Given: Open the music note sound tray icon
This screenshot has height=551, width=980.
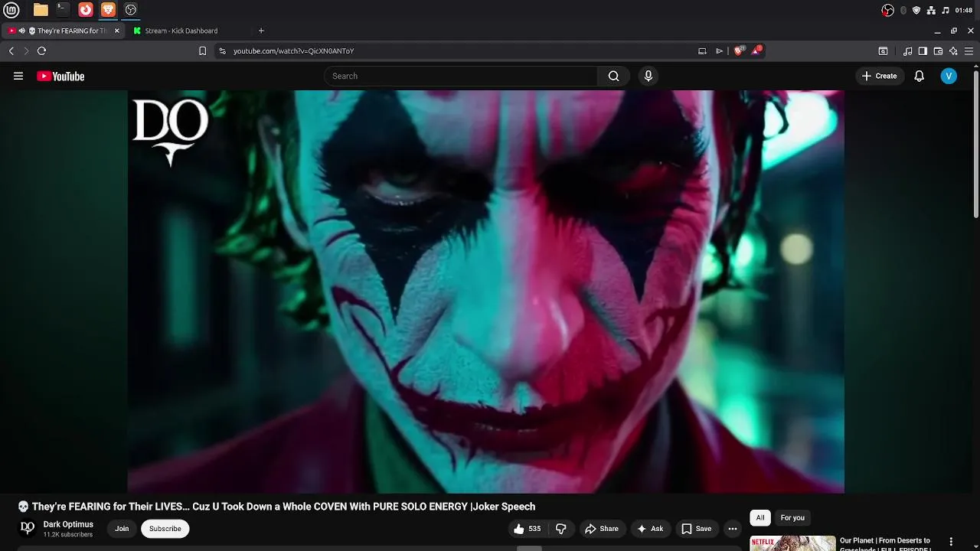Looking at the screenshot, I should pyautogui.click(x=946, y=10).
